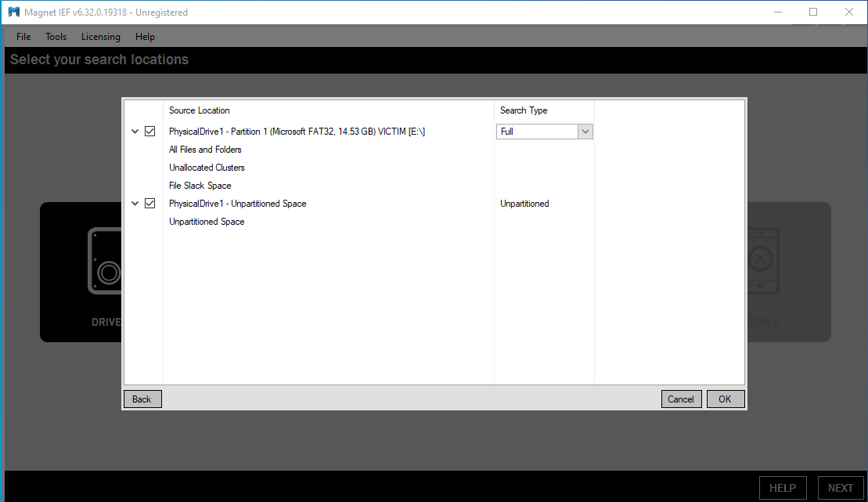Select the Unpartitioned Space child row
The height and width of the screenshot is (502, 868).
[x=207, y=222]
